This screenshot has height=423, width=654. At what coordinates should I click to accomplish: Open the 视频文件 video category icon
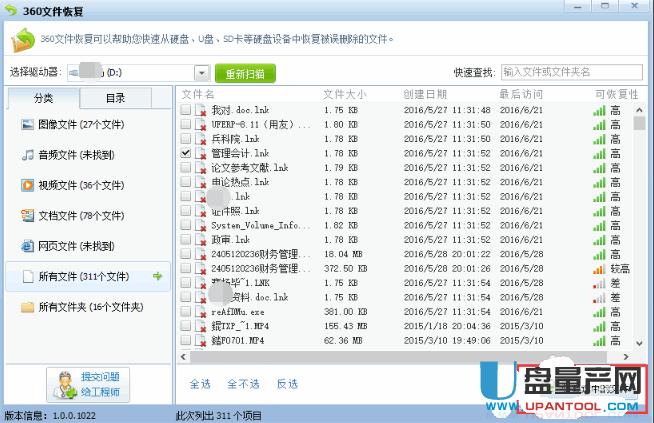coord(28,185)
